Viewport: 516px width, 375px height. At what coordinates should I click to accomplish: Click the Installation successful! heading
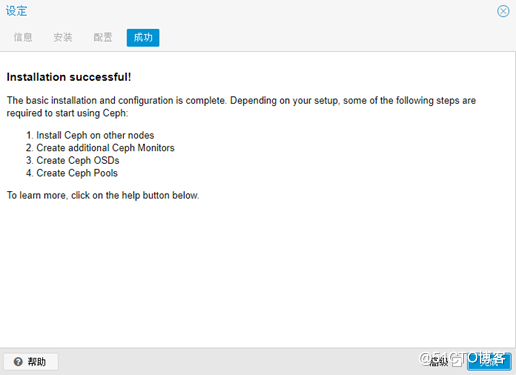pyautogui.click(x=69, y=77)
